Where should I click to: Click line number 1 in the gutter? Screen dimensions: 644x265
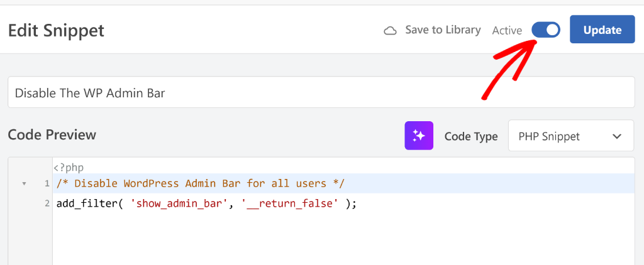click(x=46, y=183)
